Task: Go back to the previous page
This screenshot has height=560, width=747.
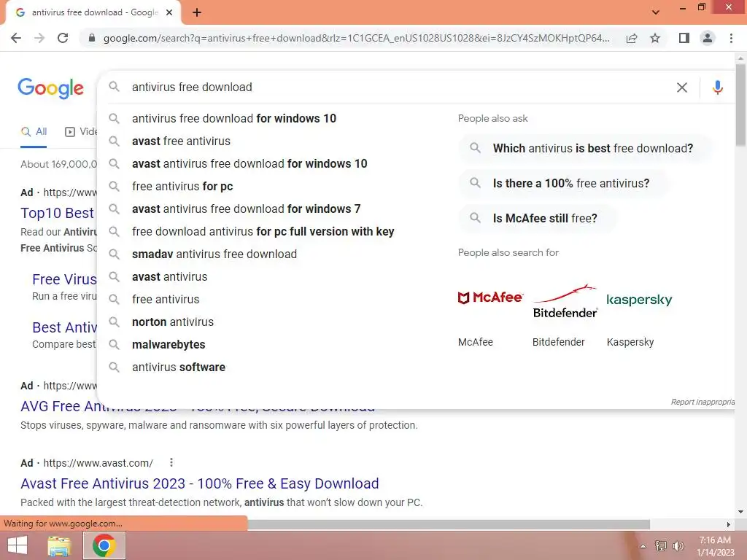Action: pyautogui.click(x=16, y=38)
